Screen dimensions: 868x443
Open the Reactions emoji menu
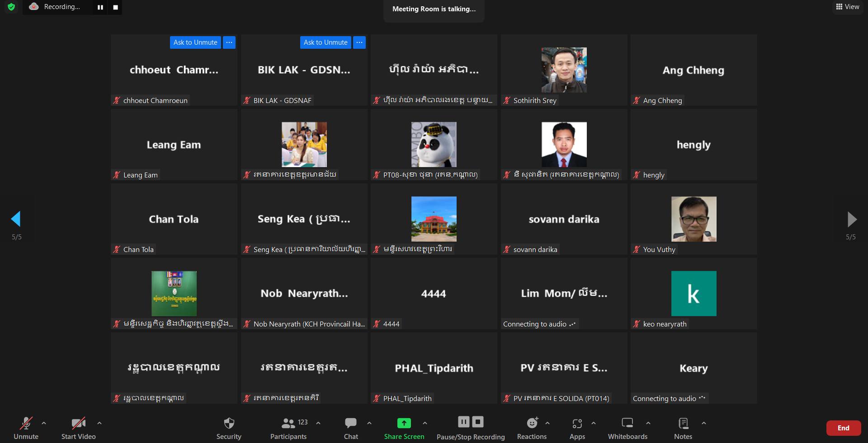pyautogui.click(x=532, y=424)
